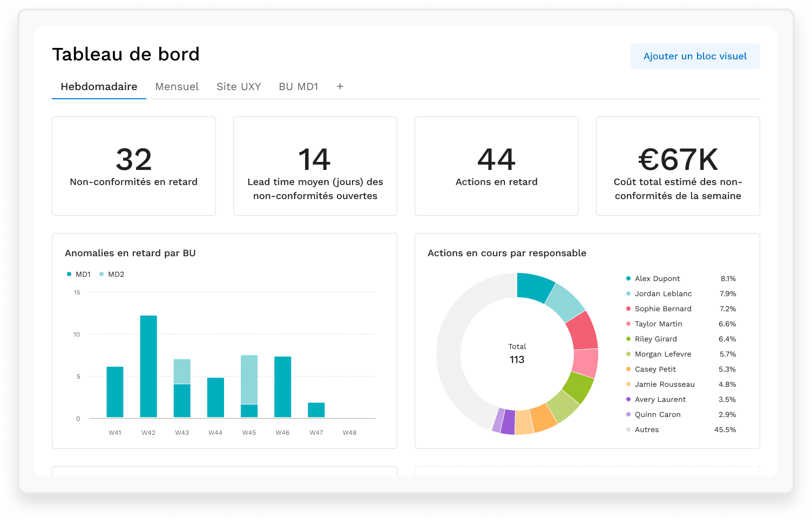812x520 pixels.
Task: Open the 32 Non-conformités en retard card
Action: (x=134, y=166)
